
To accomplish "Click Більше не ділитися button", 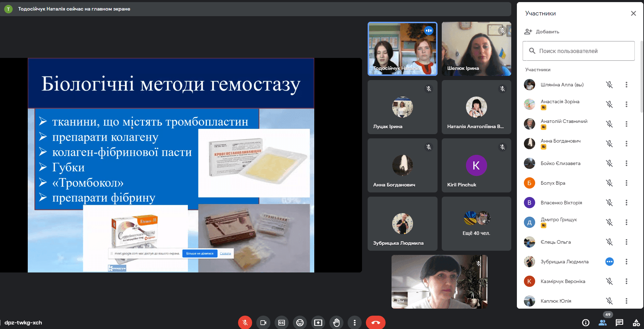I will coord(200,253).
